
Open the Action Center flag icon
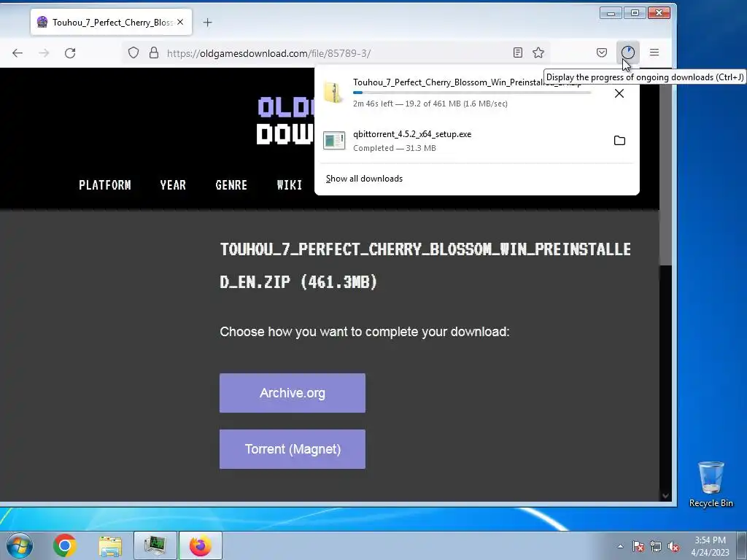pyautogui.click(x=638, y=546)
